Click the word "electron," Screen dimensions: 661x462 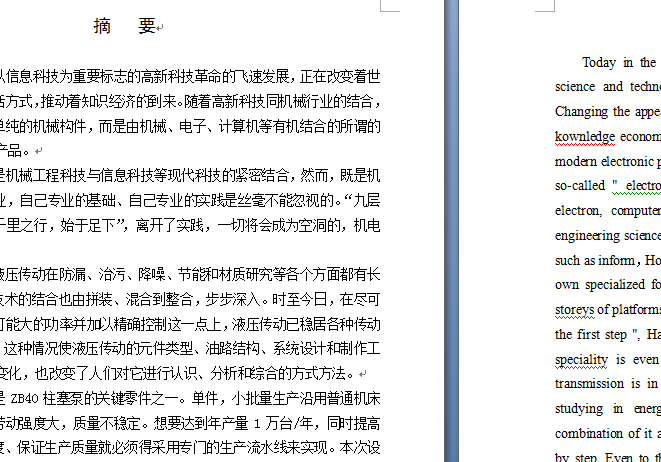pyautogui.click(x=578, y=211)
